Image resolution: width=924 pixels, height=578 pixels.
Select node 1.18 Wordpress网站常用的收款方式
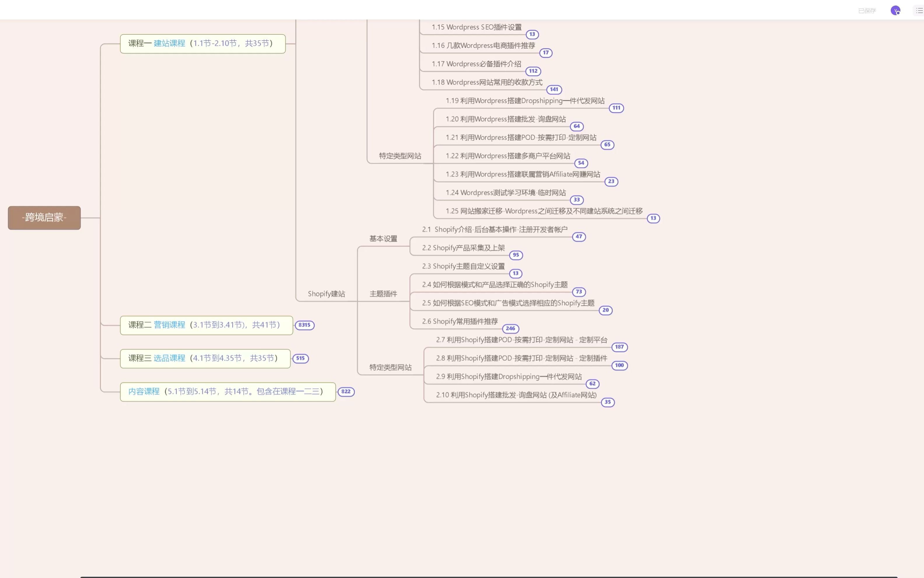point(487,82)
